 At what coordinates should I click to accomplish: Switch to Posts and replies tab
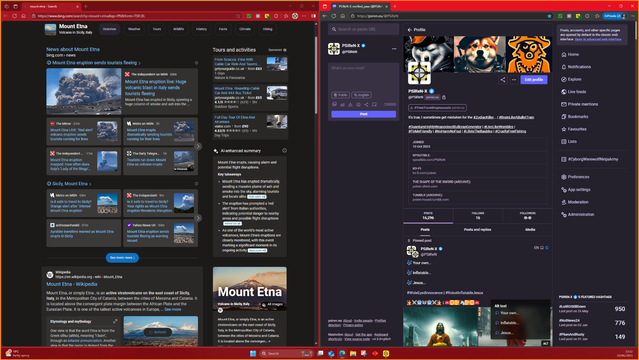click(477, 230)
